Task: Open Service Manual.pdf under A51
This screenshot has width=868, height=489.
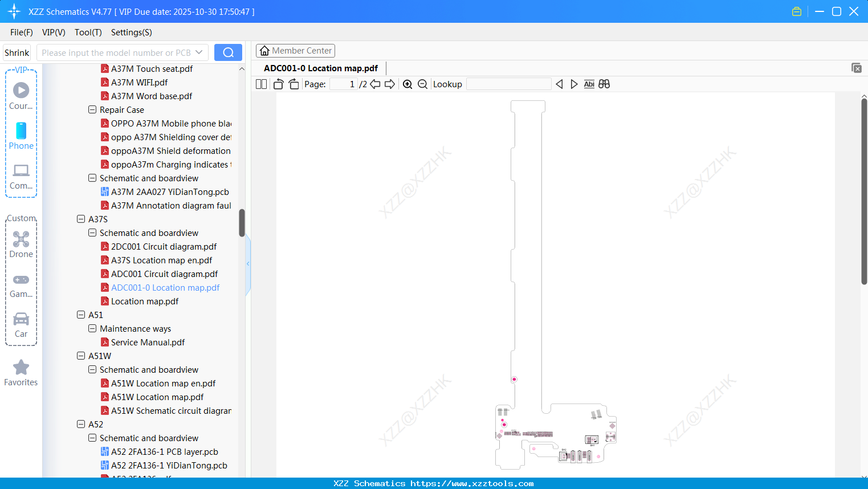Action: [x=148, y=342]
